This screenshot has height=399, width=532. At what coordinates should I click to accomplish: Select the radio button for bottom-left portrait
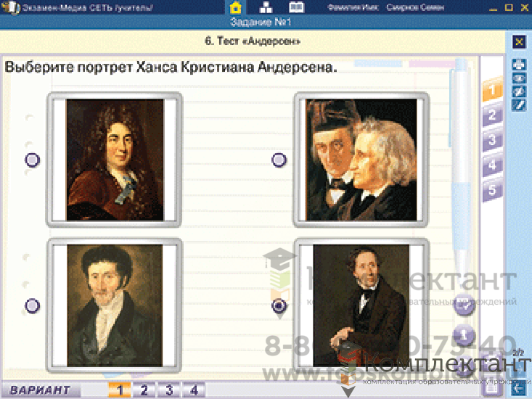33,305
